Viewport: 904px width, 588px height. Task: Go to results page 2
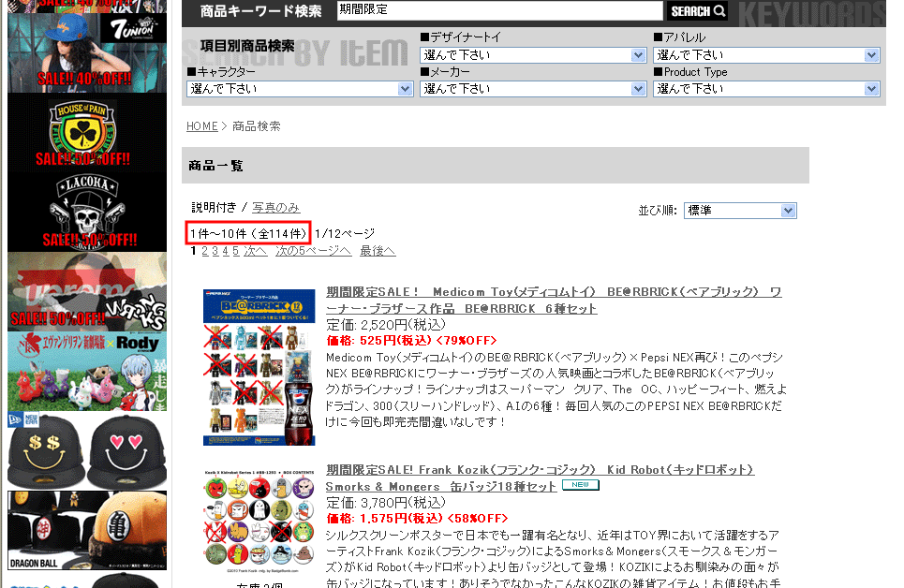pos(204,251)
